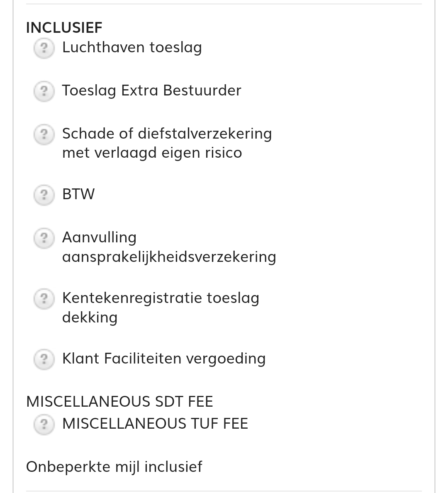Click the MISCELLANEOUS TUF FEE text
This screenshot has width=448, height=493.
155,424
